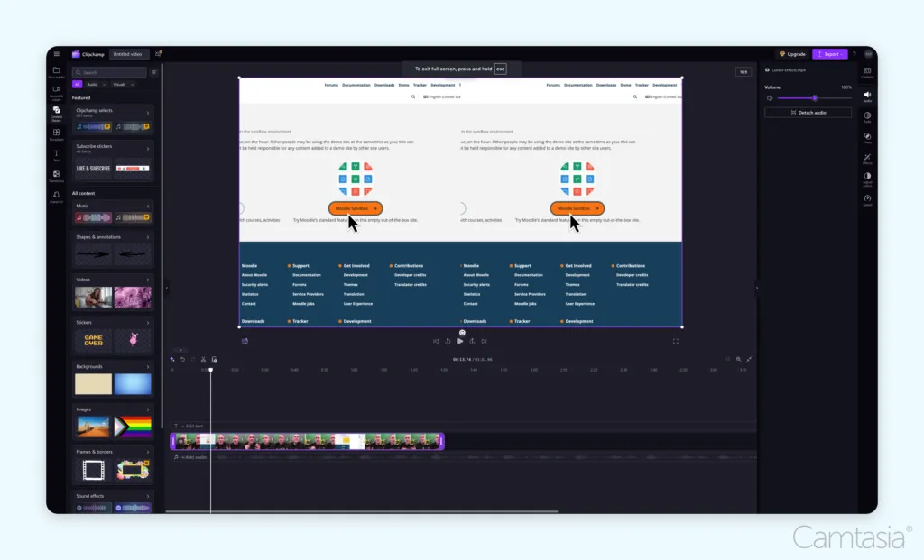Click in the content library search field
Screen dimensions: 924x560
pos(109,72)
